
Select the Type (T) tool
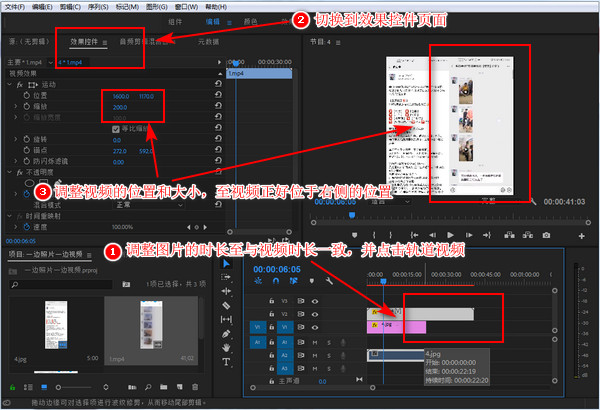[x=226, y=362]
